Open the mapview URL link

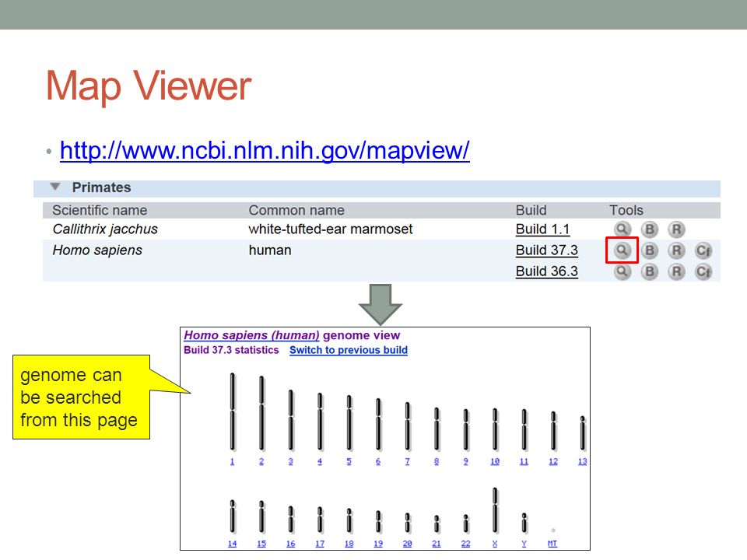tap(265, 150)
